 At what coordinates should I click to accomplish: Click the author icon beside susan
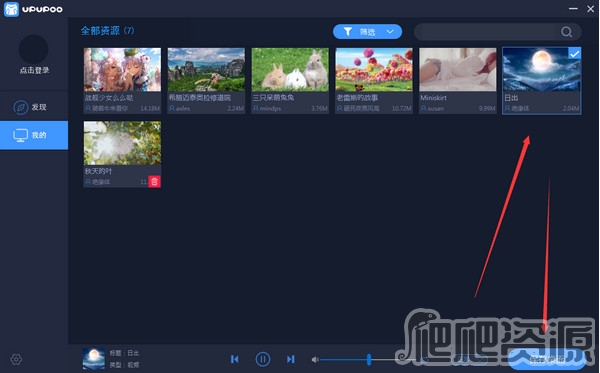pos(424,109)
